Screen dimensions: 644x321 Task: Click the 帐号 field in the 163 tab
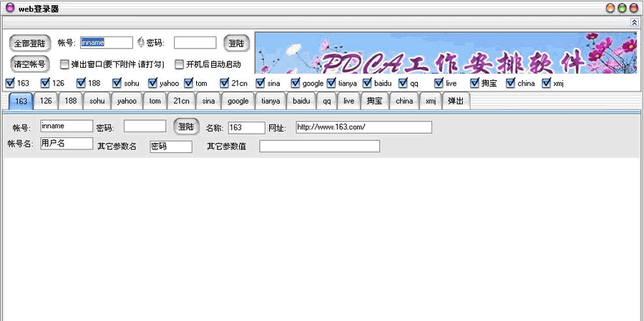[67, 126]
